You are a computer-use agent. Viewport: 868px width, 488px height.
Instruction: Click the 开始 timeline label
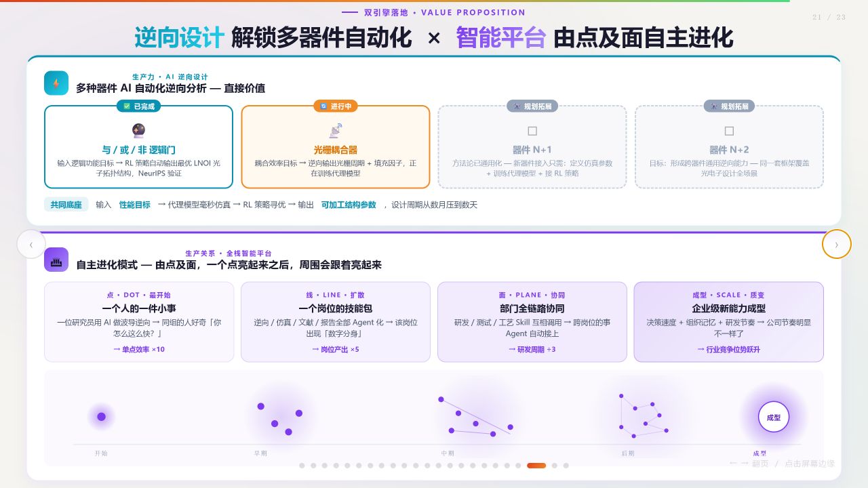(101, 453)
